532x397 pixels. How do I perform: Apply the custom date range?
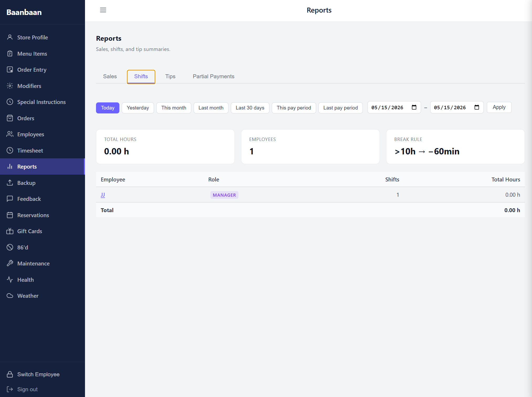[499, 107]
